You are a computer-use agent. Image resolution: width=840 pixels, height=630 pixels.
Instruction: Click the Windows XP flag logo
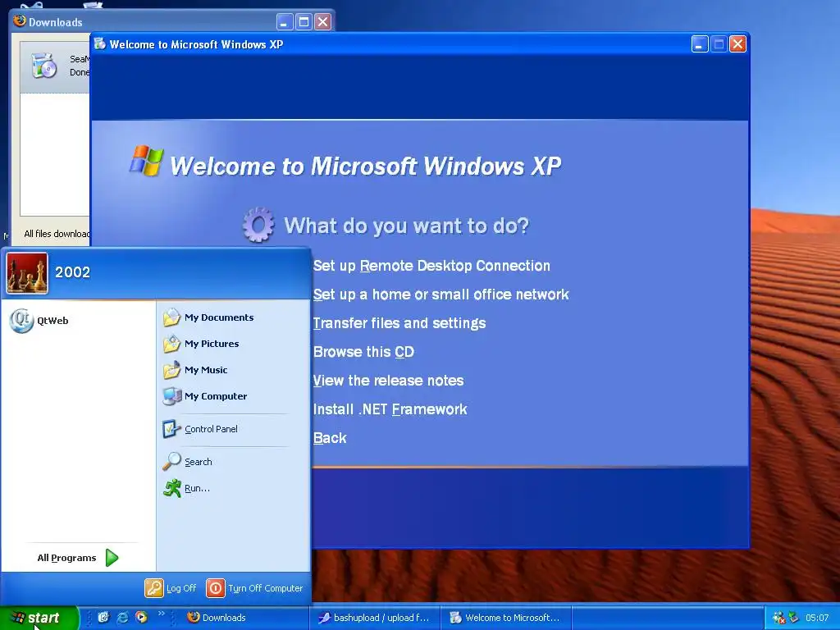click(x=146, y=160)
